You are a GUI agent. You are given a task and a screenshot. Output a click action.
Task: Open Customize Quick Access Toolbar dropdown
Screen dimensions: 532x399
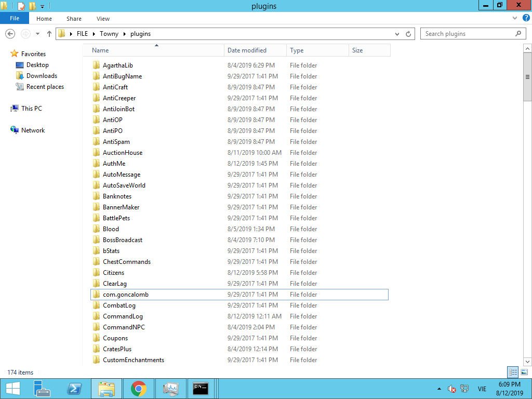pos(43,6)
